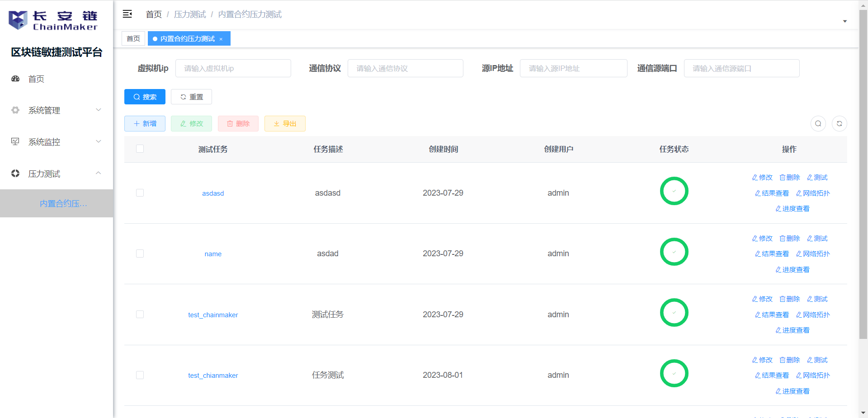Click the round refresh table icon

tap(839, 123)
